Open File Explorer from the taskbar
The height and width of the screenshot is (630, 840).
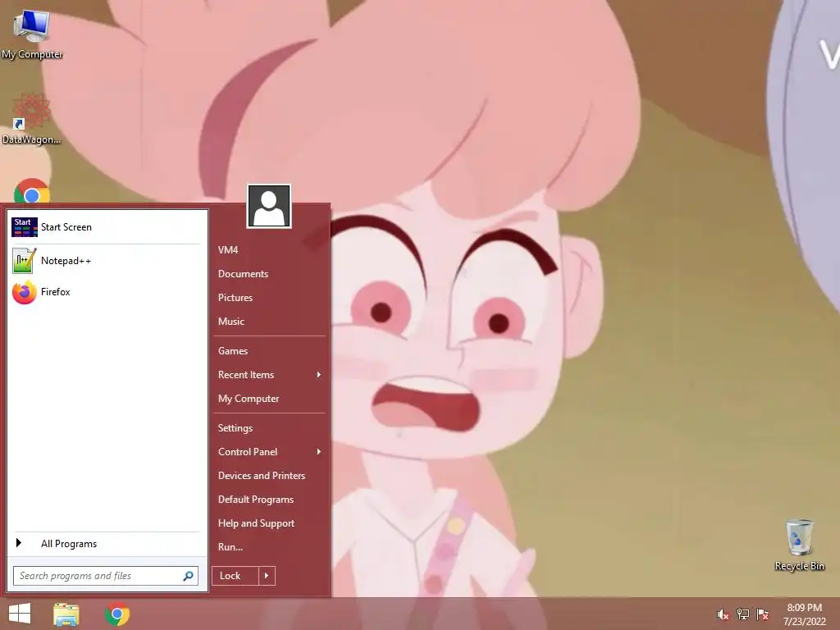[x=66, y=614]
